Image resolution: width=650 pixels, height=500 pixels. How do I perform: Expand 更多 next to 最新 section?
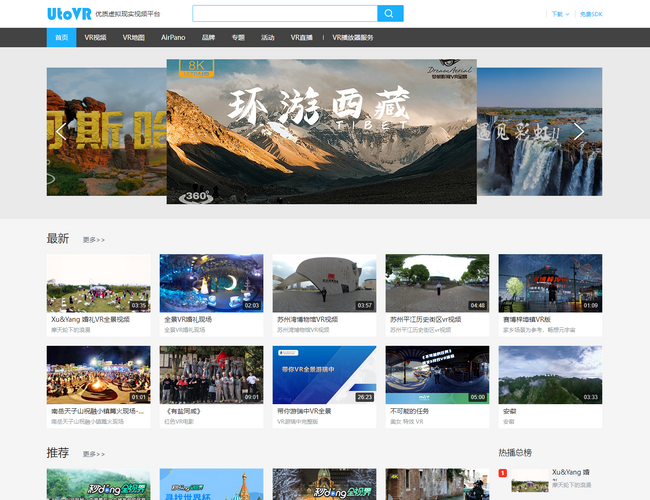tap(93, 240)
